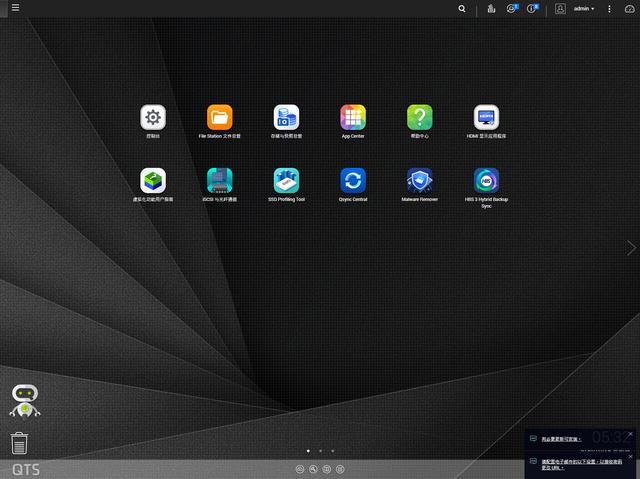The width and height of the screenshot is (640, 479).
Task: Open virtualization guide cube icon
Action: [x=153, y=180]
